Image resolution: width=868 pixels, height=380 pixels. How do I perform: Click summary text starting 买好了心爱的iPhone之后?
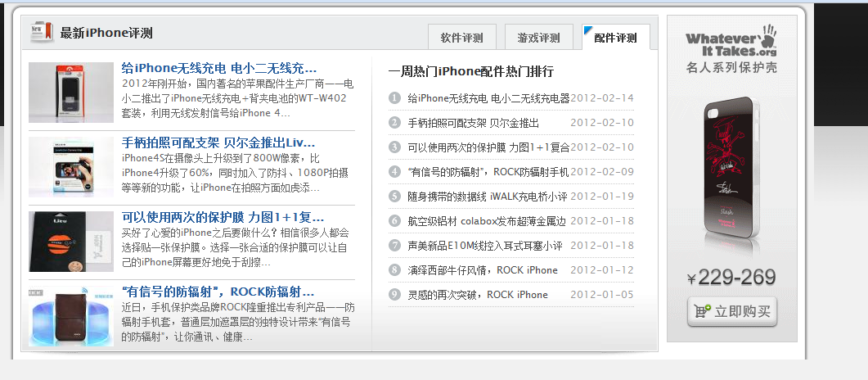pyautogui.click(x=236, y=247)
